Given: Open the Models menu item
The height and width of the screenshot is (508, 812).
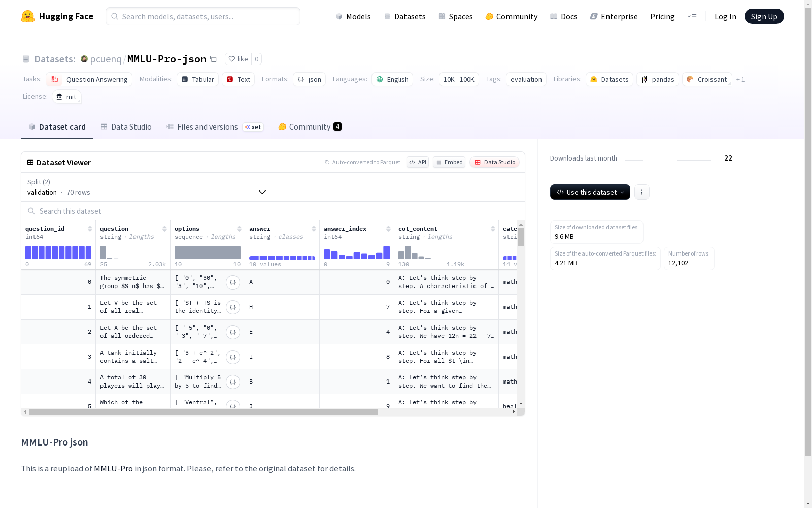Looking at the screenshot, I should click(353, 16).
